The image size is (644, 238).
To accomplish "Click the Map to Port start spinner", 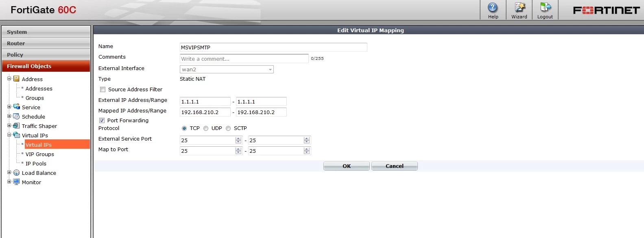I will coord(238,151).
